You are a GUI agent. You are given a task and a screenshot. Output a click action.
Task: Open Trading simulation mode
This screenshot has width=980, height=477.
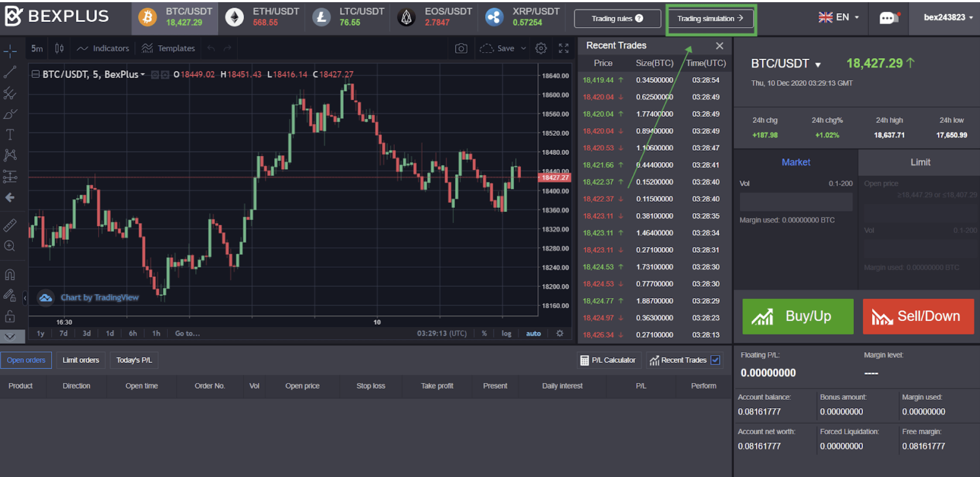point(711,18)
